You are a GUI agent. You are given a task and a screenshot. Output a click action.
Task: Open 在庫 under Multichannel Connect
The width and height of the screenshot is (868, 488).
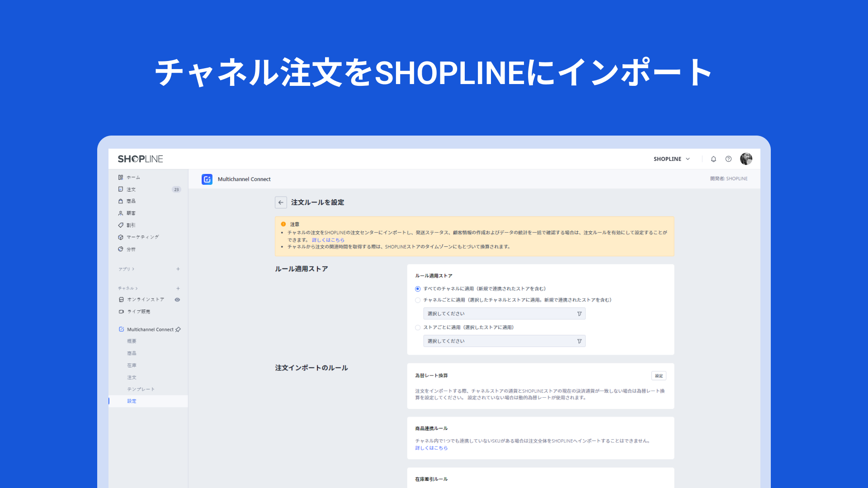132,366
